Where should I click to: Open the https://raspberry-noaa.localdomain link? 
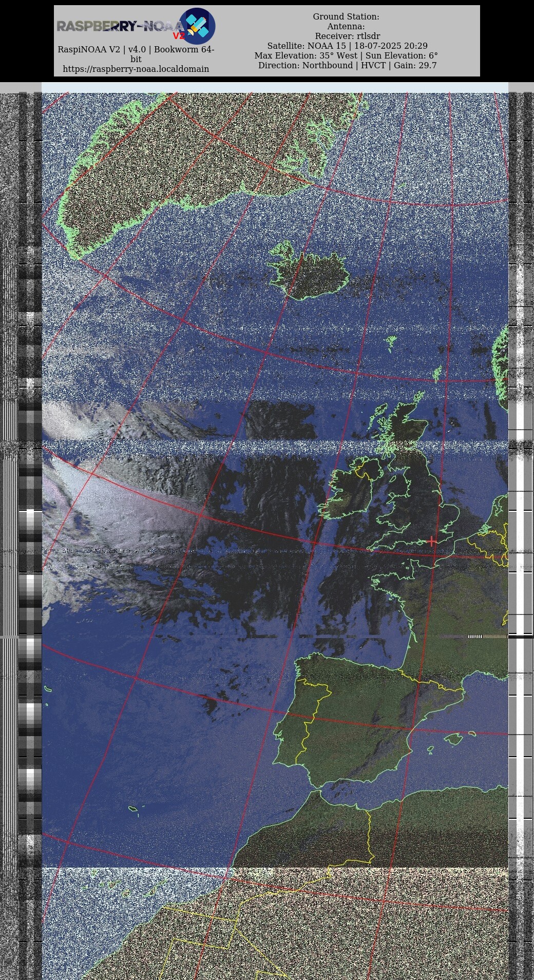coord(136,69)
